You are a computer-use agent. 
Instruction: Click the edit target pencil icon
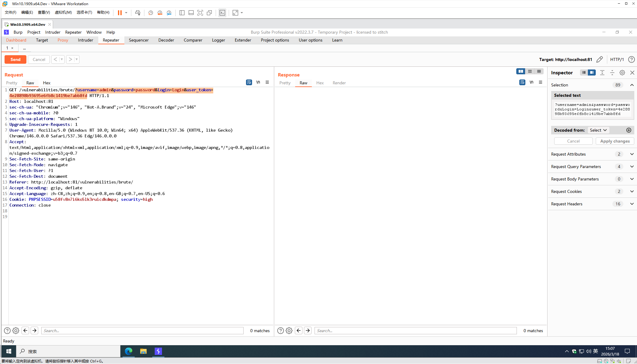[x=599, y=59]
